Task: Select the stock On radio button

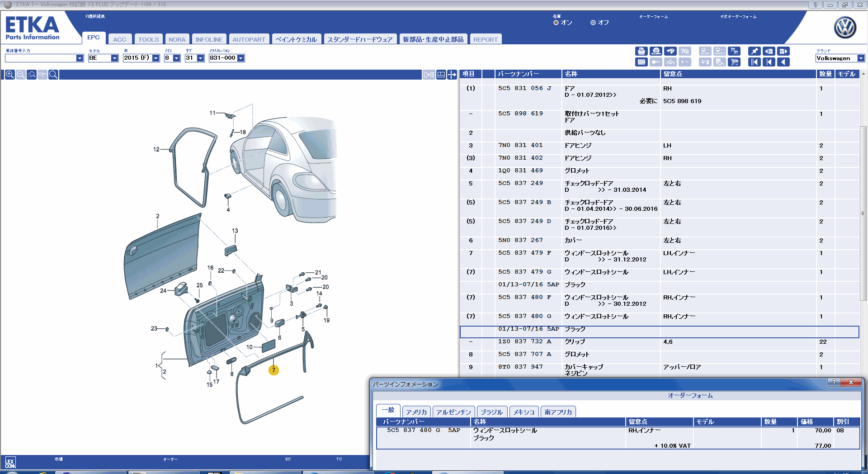Action: pos(556,23)
